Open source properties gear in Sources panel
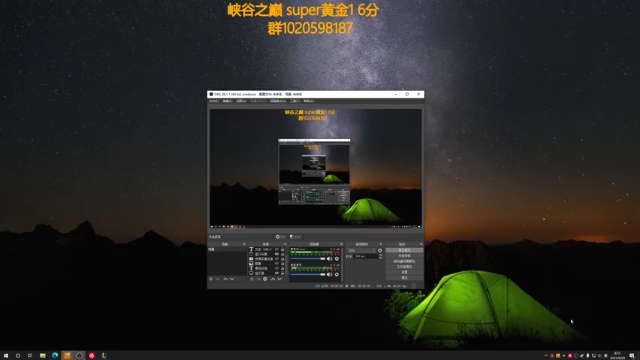The image size is (640, 360). [x=265, y=279]
